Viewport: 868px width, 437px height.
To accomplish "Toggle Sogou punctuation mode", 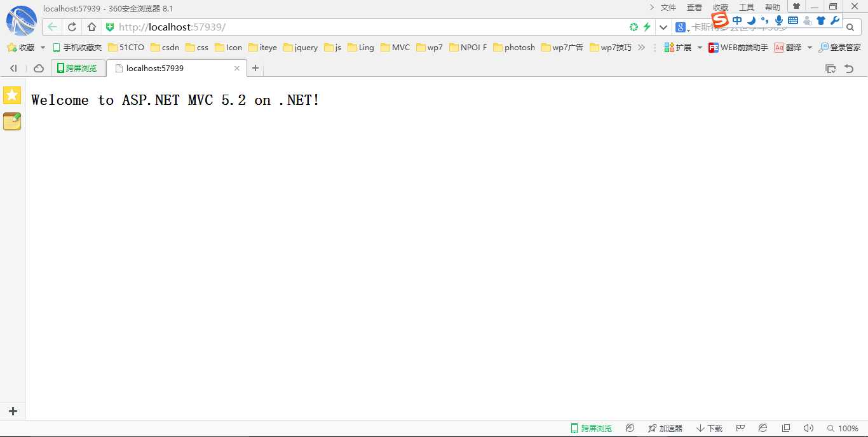I will [x=764, y=20].
